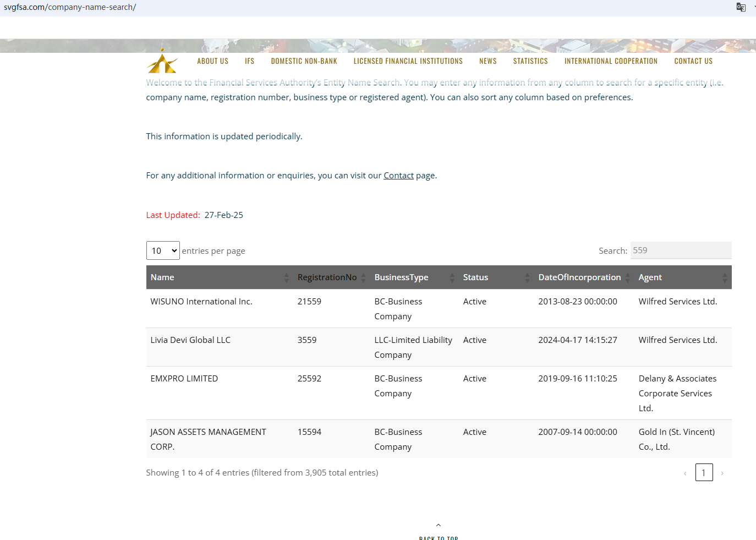Image resolution: width=756 pixels, height=540 pixels.
Task: Click the Back To Top text link
Action: [x=439, y=537]
